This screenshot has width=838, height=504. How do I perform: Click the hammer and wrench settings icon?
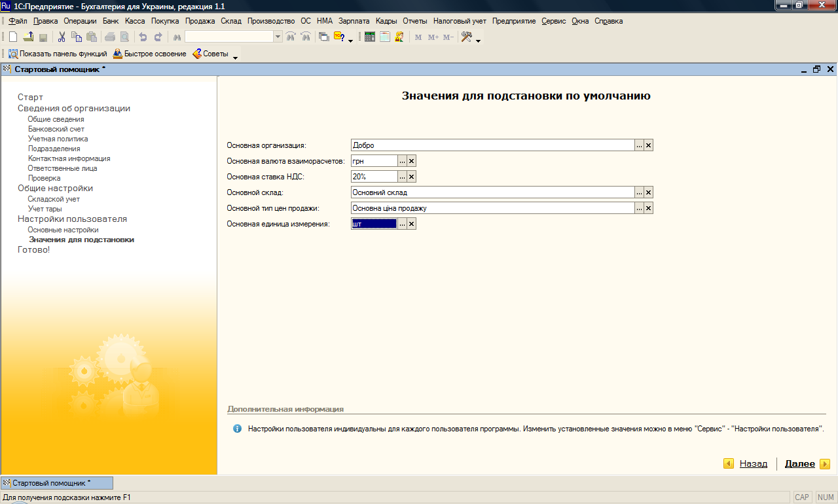(x=467, y=37)
